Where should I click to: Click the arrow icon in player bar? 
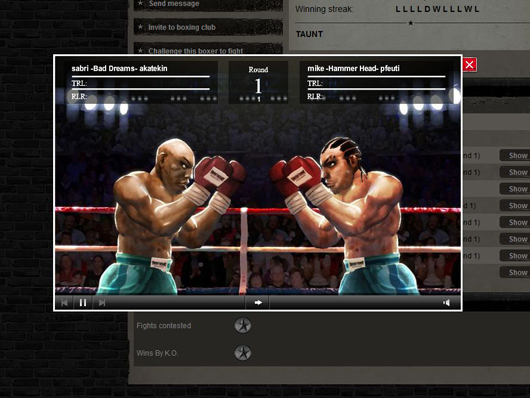(x=258, y=303)
